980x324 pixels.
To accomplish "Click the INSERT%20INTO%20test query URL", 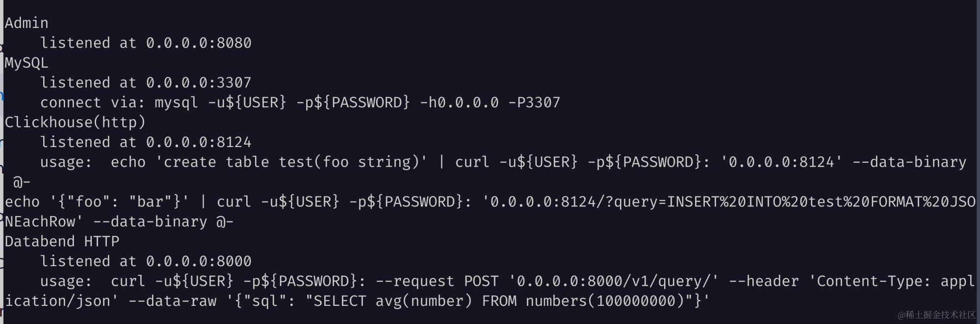I will [729, 202].
